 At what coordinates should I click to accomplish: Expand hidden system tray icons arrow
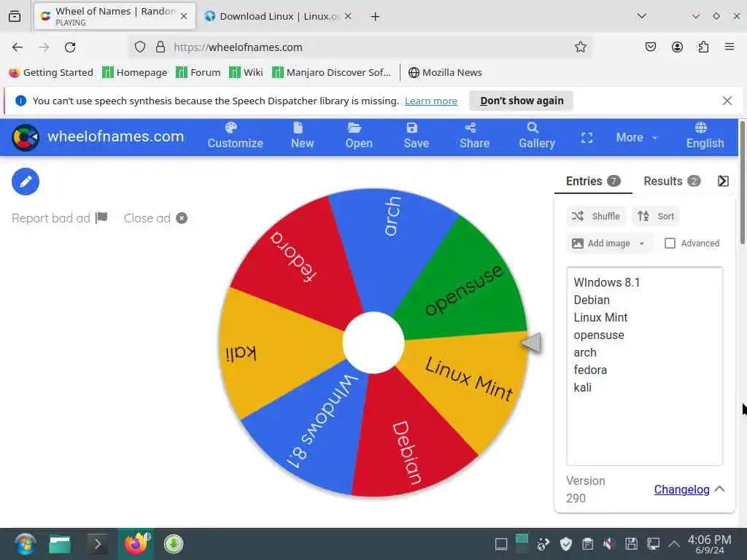point(673,544)
